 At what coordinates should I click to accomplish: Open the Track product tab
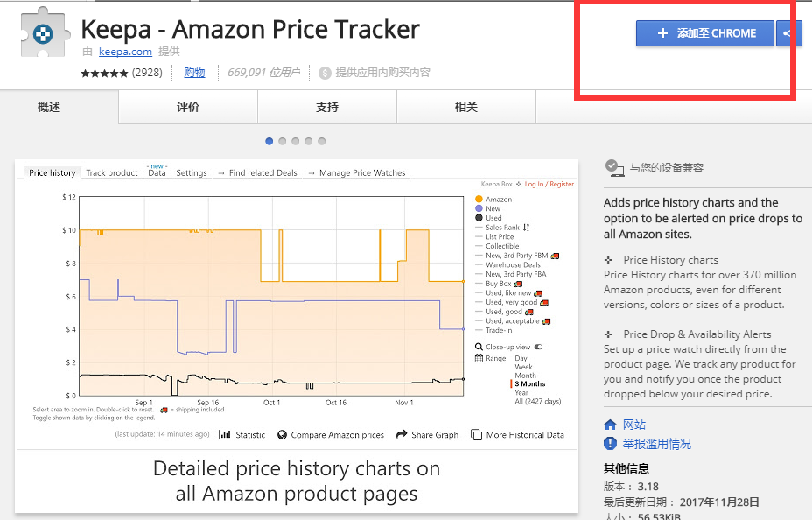[112, 172]
